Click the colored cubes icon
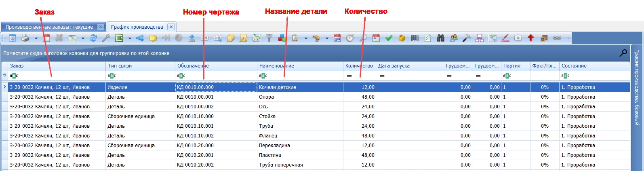 282,38
